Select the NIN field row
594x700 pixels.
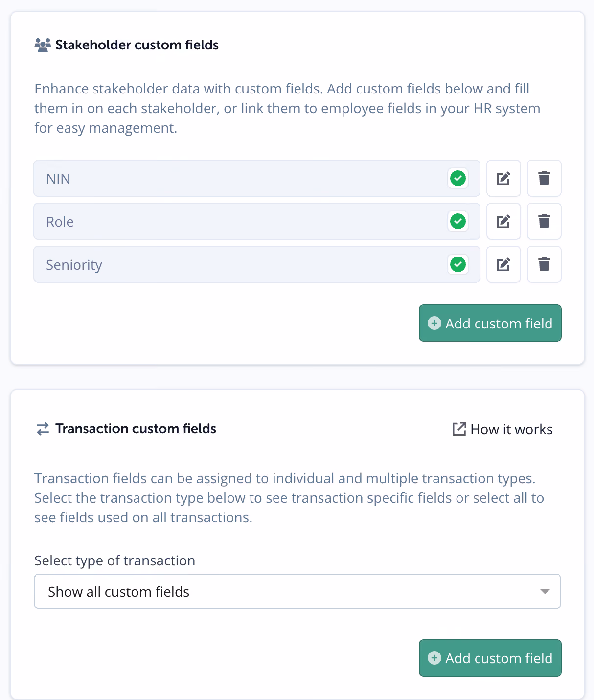(257, 178)
